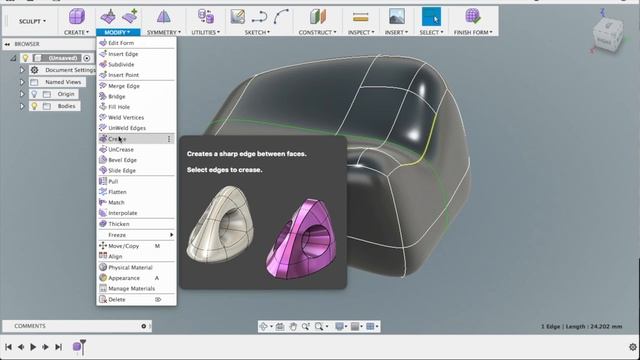The image size is (640, 360).
Task: Click the Symmetry mirror icon
Action: (164, 17)
